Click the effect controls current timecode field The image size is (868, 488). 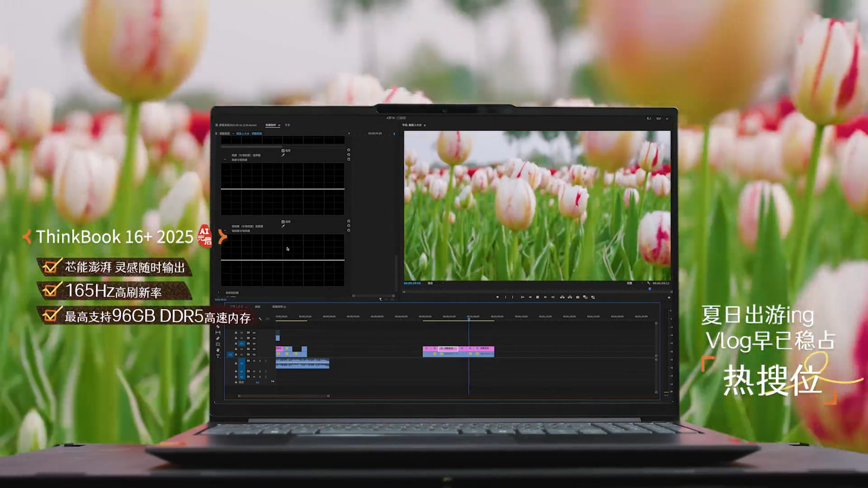point(220,299)
